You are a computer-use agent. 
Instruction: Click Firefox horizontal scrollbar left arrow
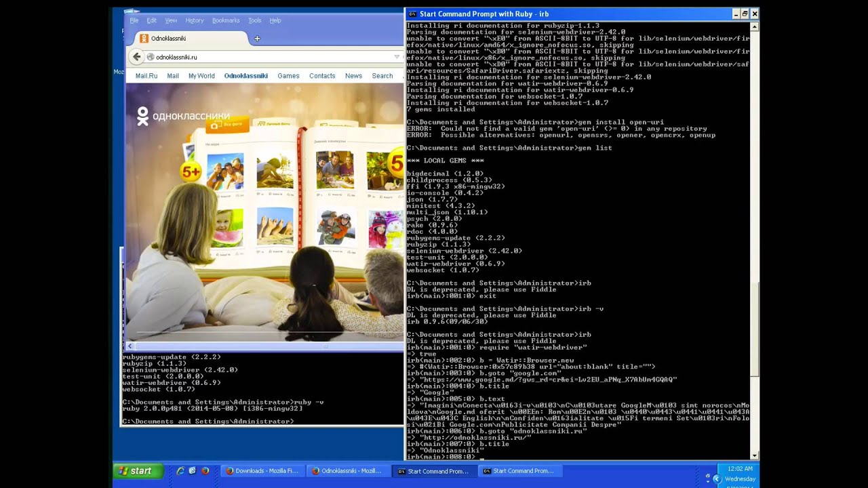click(x=129, y=346)
